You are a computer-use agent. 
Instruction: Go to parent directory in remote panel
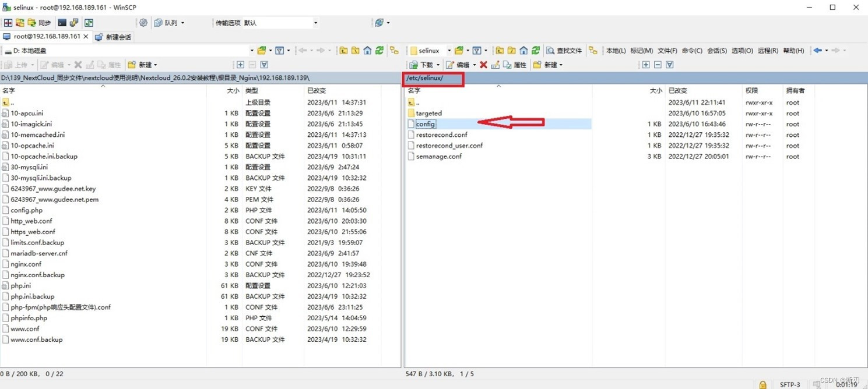click(498, 51)
